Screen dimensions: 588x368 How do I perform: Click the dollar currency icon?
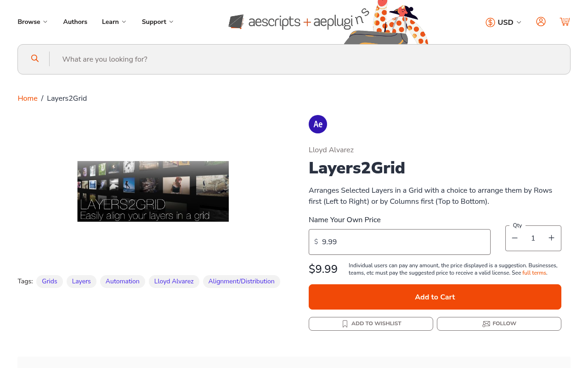click(x=490, y=22)
